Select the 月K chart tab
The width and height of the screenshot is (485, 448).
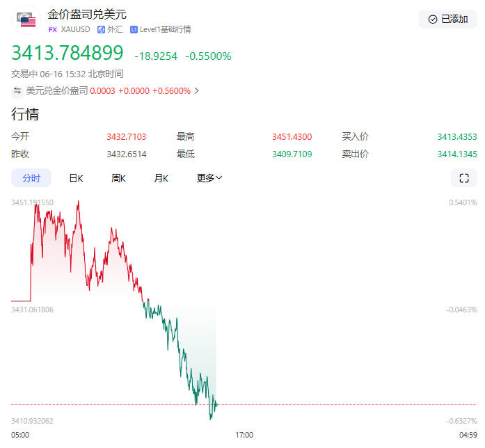click(x=161, y=178)
